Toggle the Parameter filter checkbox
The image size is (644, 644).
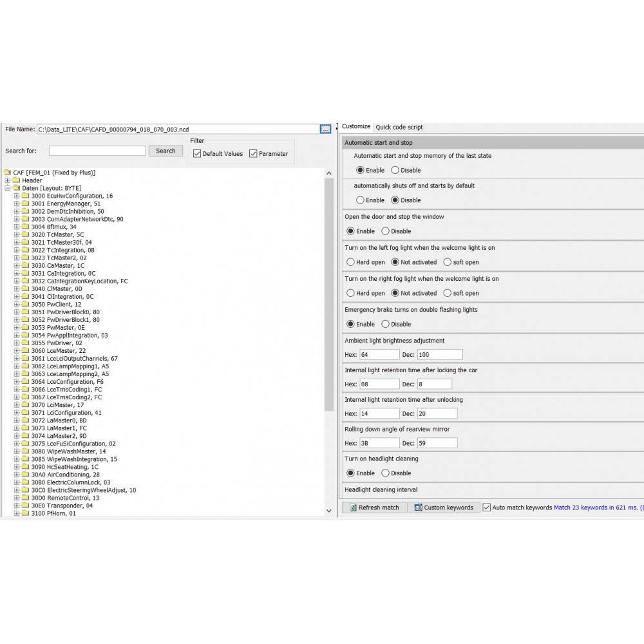tap(253, 154)
